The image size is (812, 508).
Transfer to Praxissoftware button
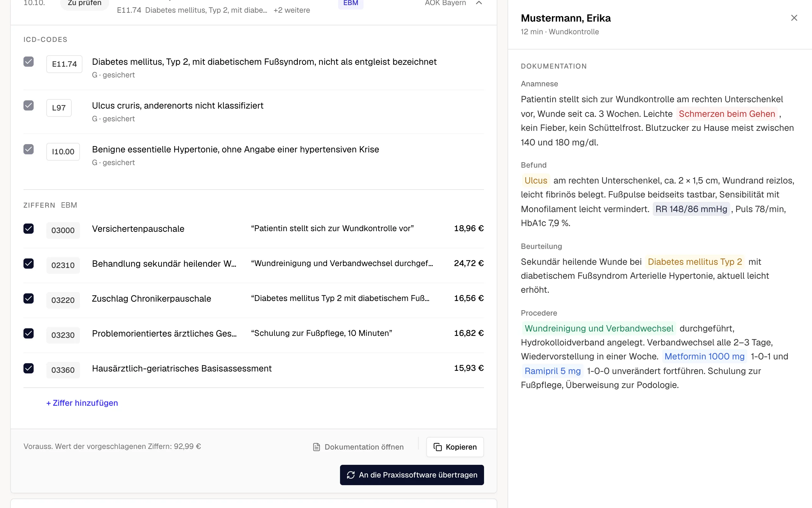click(x=412, y=475)
